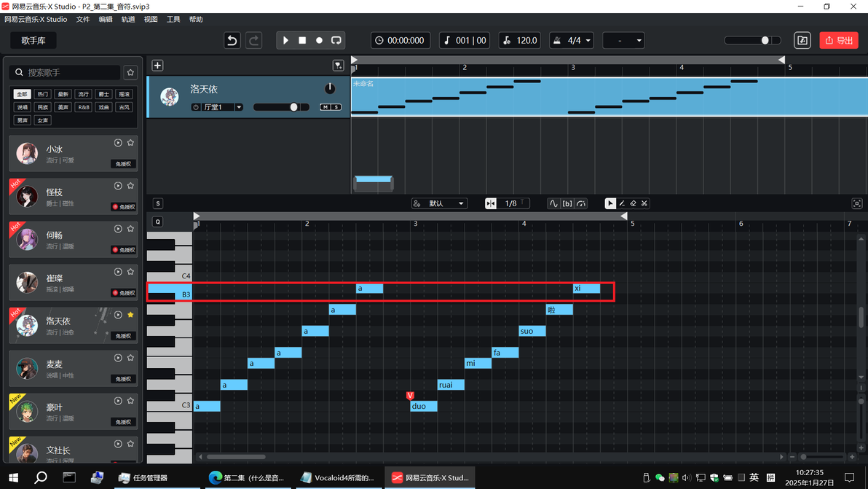Toggle favorite star for singer 怪枝
This screenshot has height=489, width=868.
(x=130, y=186)
